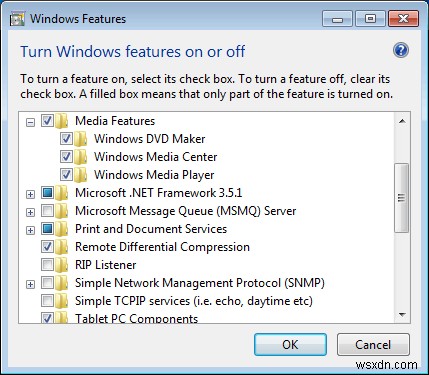Click the Remote Differential Compression folder icon
Viewport: 429px width, 375px height.
coord(61,247)
